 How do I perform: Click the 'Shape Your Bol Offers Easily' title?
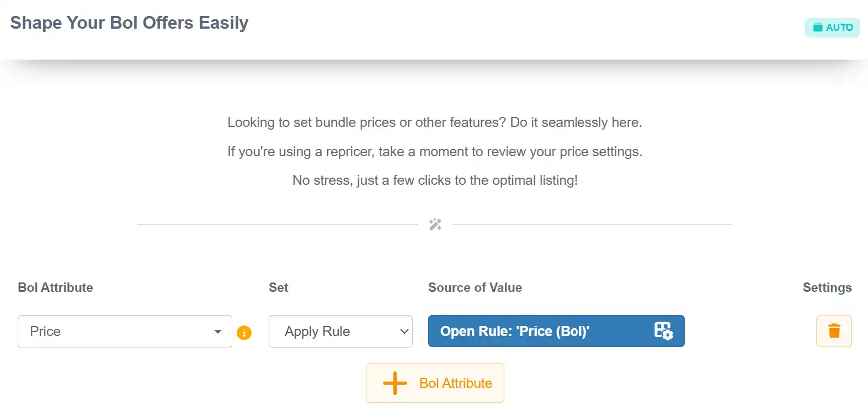point(129,23)
